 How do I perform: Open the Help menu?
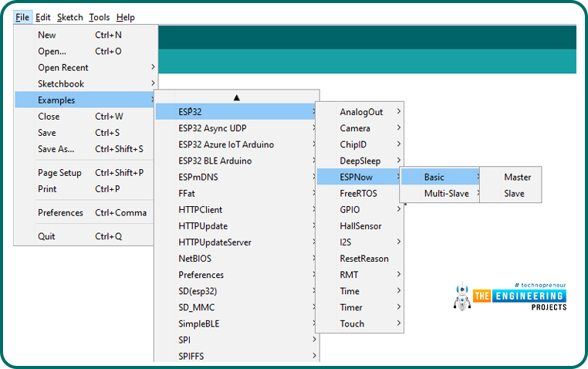click(125, 17)
